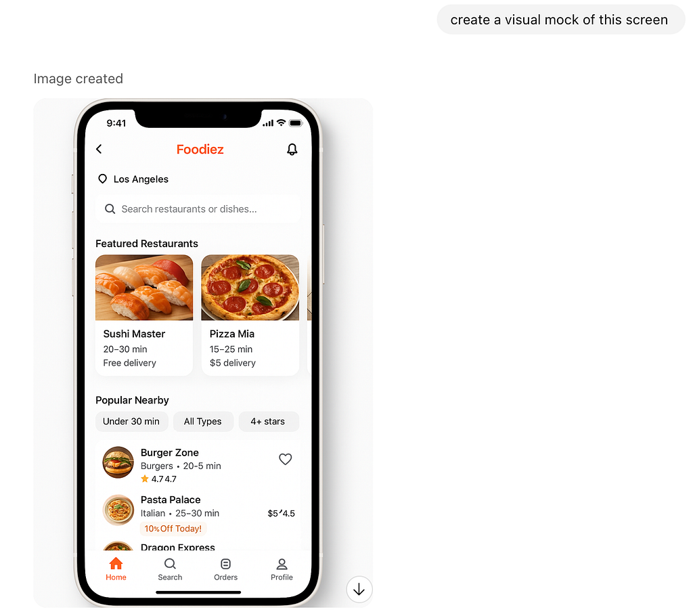
Task: Toggle the 4+ stars filter chip
Action: [x=268, y=422]
